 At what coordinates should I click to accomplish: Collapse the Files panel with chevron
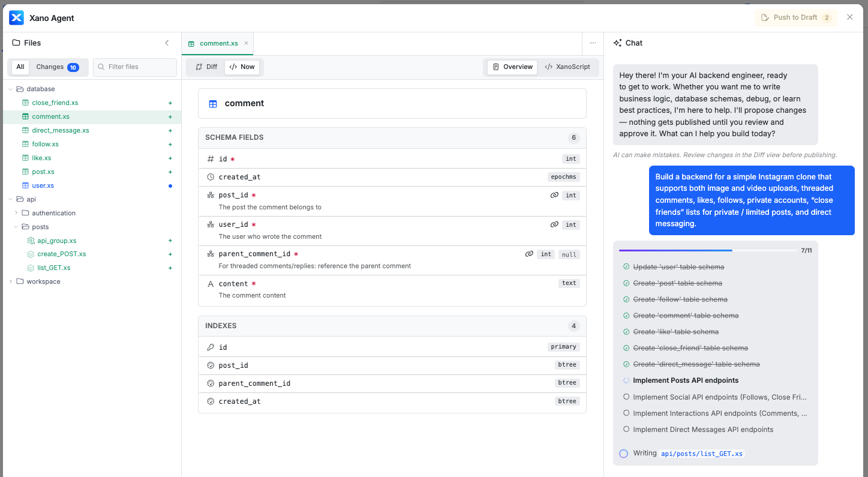click(x=167, y=43)
